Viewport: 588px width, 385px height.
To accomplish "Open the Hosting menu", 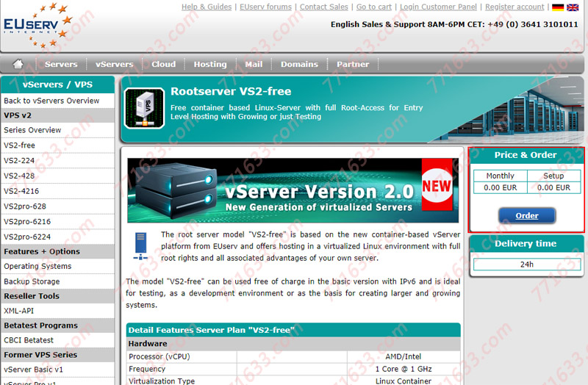I will tap(210, 64).
